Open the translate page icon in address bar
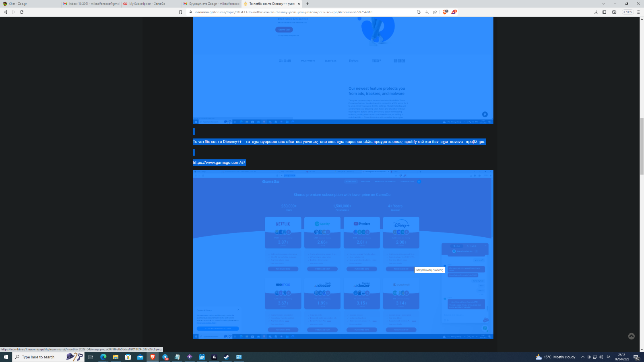Screen dimensions: 644x362 point(427,12)
